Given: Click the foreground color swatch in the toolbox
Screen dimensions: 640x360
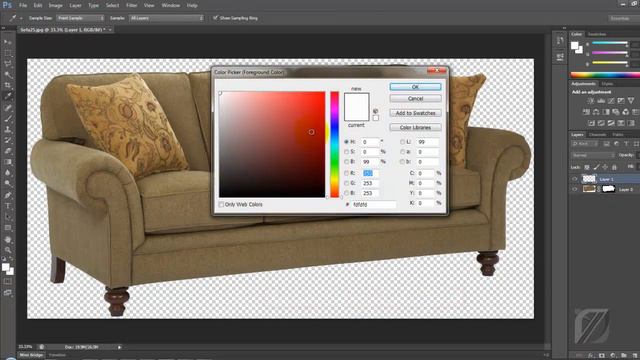Looking at the screenshot, I should point(5,267).
